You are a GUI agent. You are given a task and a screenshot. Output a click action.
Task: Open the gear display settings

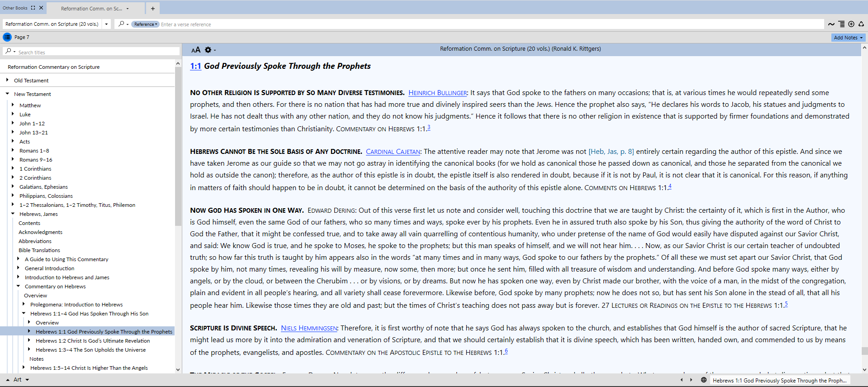tap(208, 50)
